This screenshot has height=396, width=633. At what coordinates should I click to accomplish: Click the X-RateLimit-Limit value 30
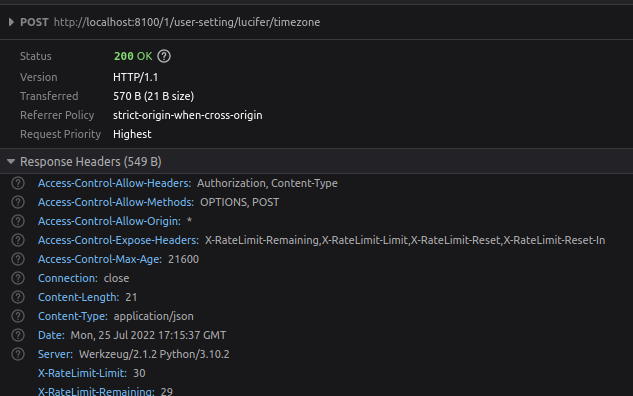coord(139,373)
